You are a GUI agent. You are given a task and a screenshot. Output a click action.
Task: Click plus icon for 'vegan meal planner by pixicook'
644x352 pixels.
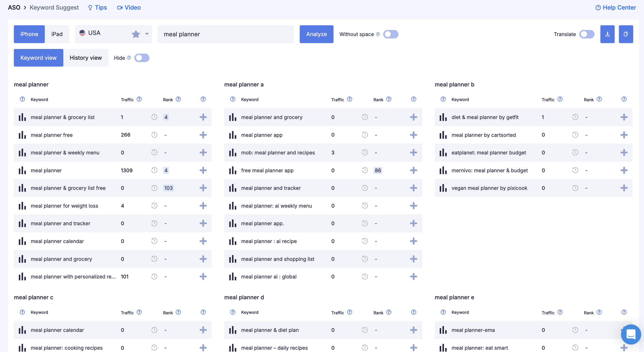624,188
